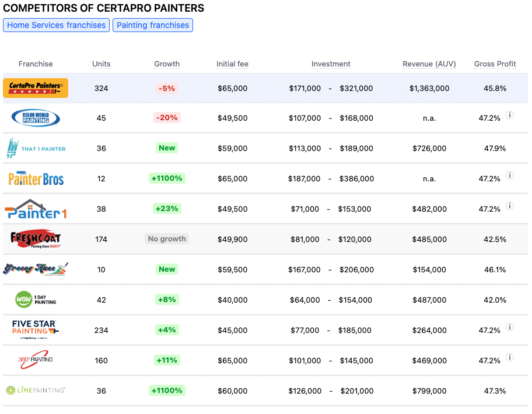The image size is (532, 414).
Task: Click the +8% growth badge
Action: pyautogui.click(x=167, y=299)
